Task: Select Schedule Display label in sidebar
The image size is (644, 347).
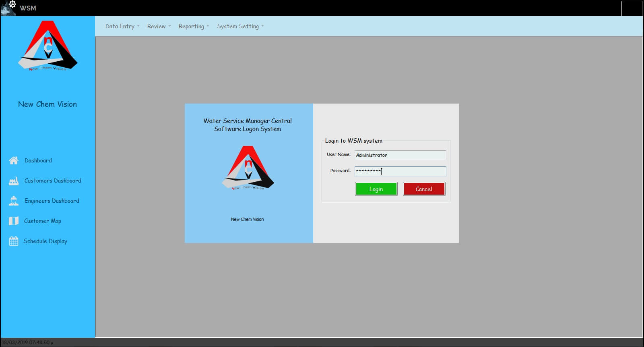Action: [x=45, y=241]
